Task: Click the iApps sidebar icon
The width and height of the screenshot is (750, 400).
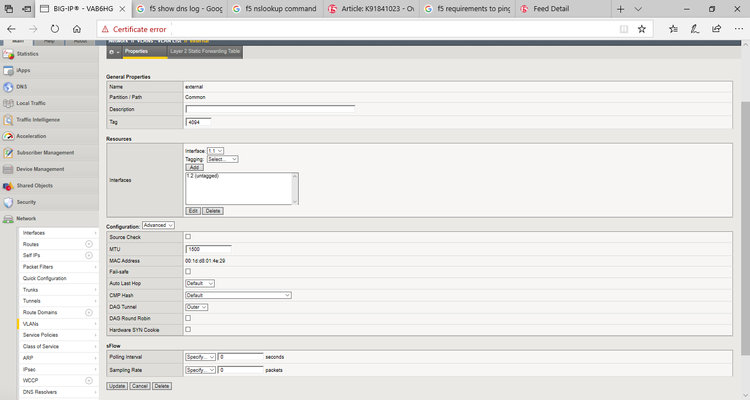Action: click(8, 70)
